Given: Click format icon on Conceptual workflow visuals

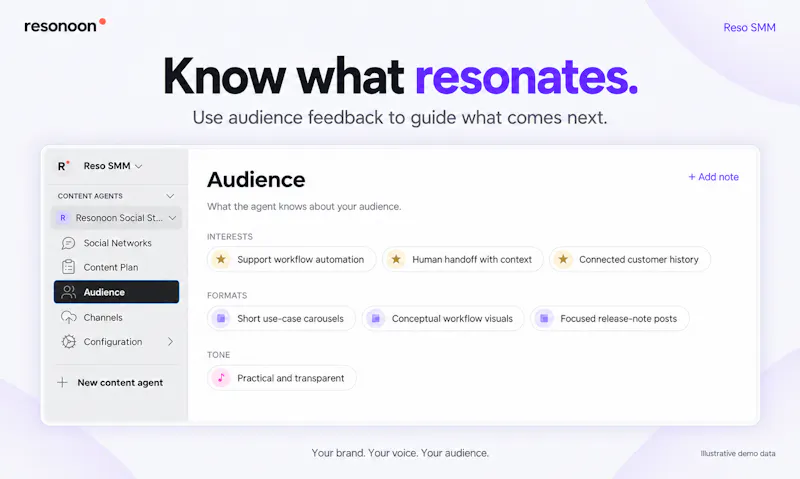Looking at the screenshot, I should coord(376,318).
